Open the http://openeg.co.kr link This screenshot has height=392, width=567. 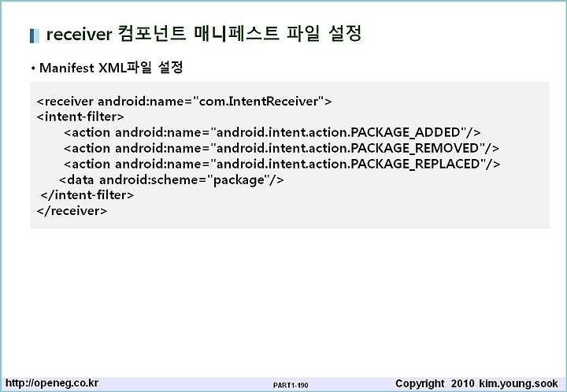pos(52,383)
